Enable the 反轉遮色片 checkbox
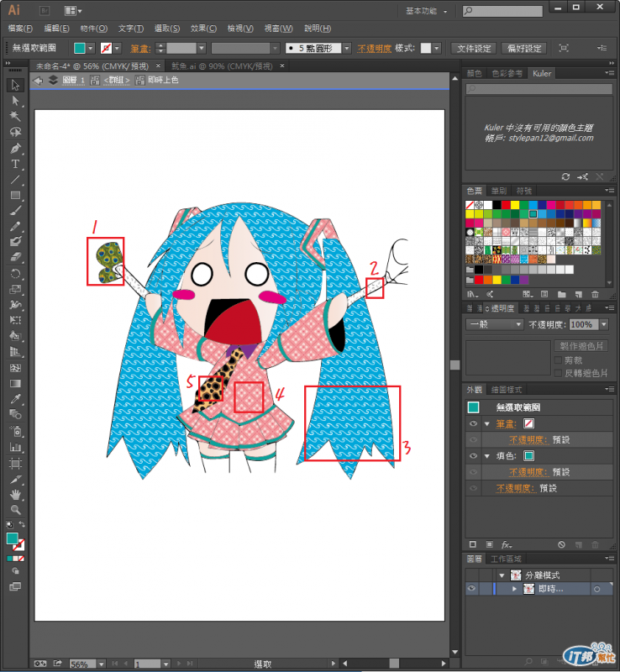The height and width of the screenshot is (672, 620). (559, 373)
